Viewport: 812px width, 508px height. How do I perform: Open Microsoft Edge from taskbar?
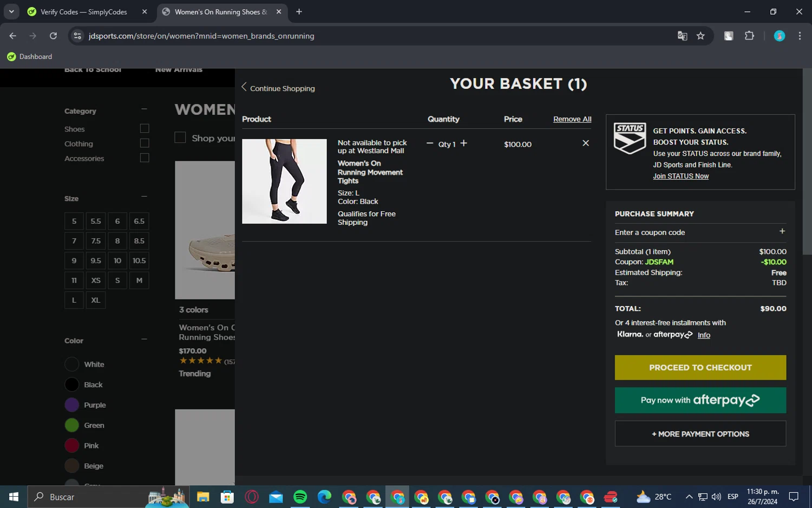[324, 497]
